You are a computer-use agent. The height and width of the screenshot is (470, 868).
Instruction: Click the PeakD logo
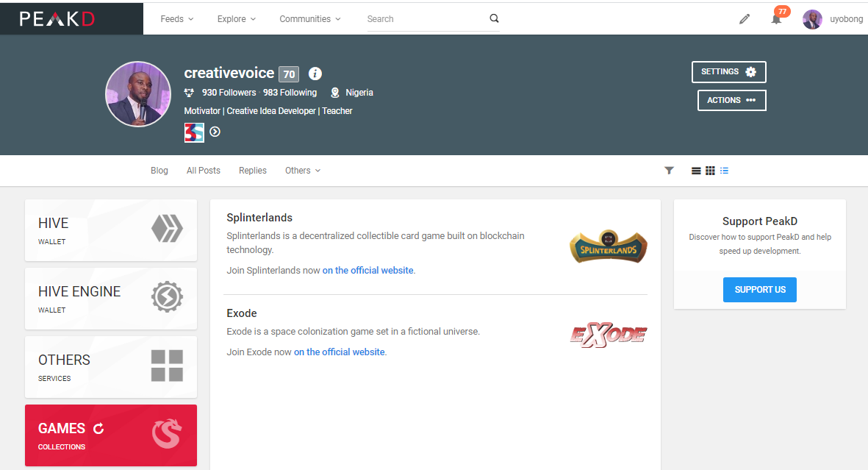(57, 19)
